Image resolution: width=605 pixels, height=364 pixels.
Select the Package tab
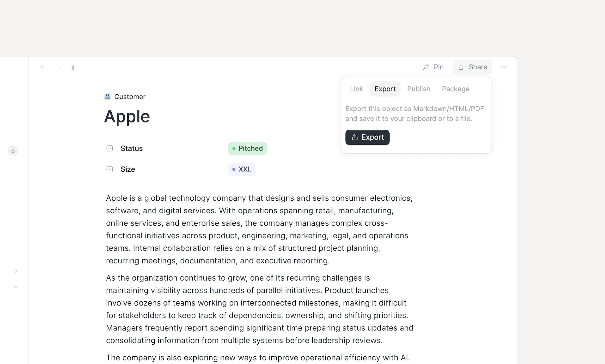click(456, 89)
